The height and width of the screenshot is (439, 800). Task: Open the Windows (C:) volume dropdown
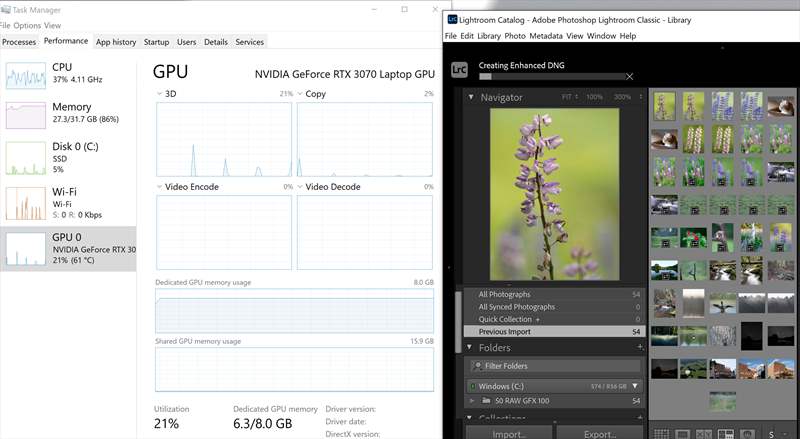(635, 386)
